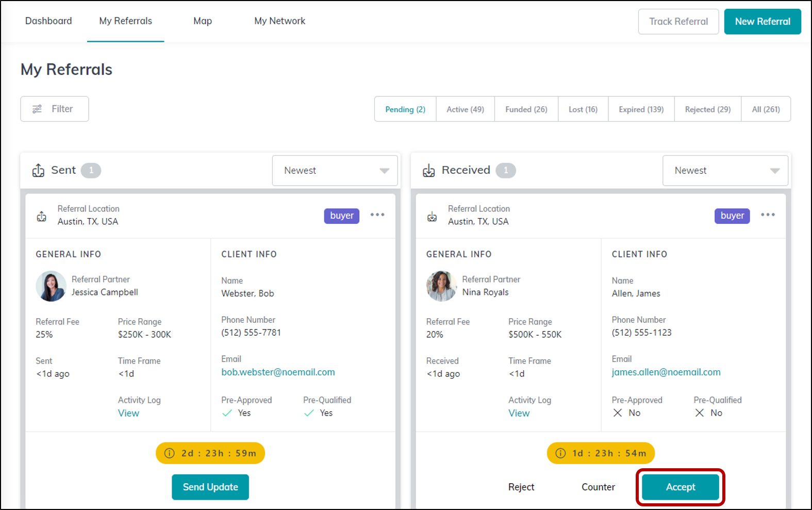Viewport: 812px width, 510px height.
Task: Click client name Webster, Bob
Action: click(247, 293)
